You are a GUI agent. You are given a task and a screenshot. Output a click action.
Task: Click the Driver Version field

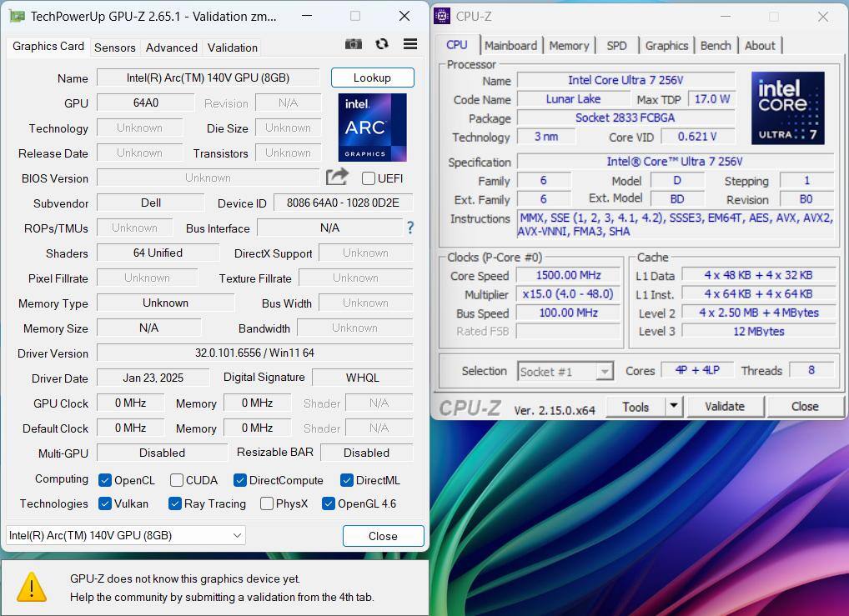pos(254,353)
